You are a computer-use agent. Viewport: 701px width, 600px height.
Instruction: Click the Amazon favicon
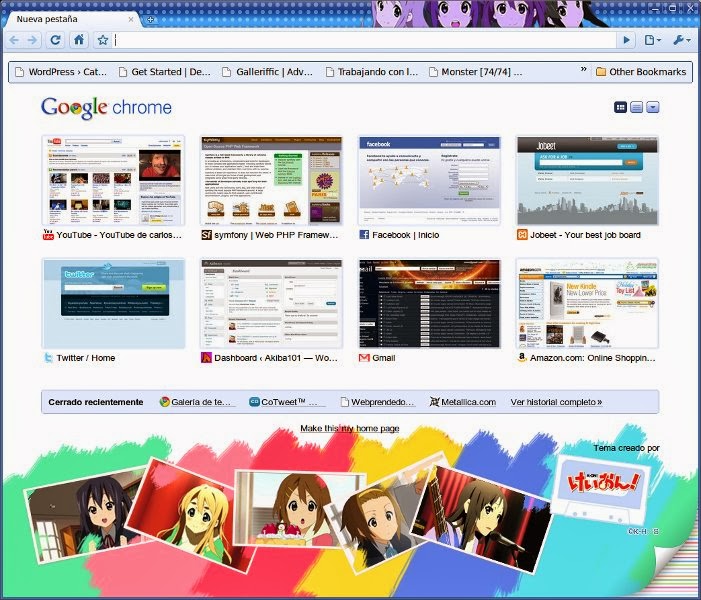tap(522, 358)
